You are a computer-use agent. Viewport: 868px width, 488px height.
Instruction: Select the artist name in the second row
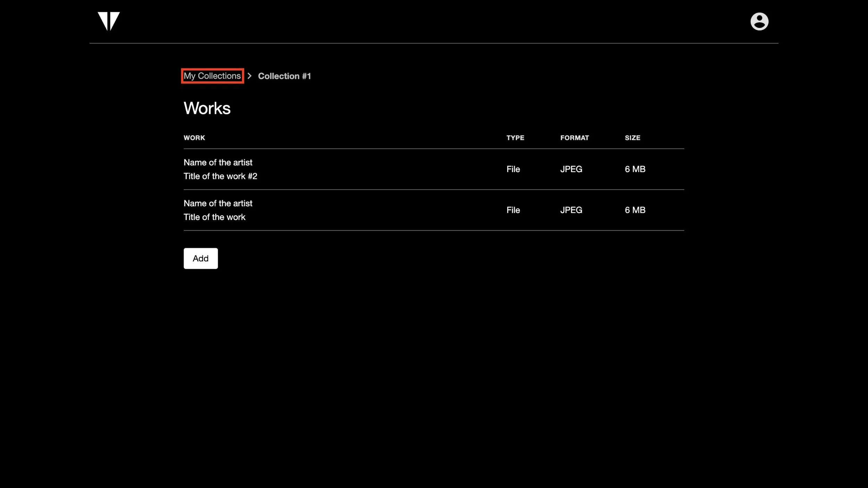218,203
